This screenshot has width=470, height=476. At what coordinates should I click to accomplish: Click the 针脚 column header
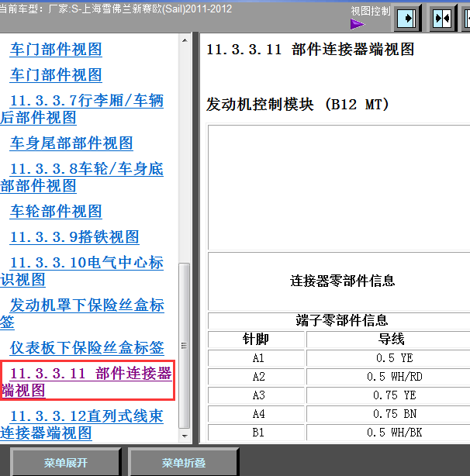(x=256, y=339)
